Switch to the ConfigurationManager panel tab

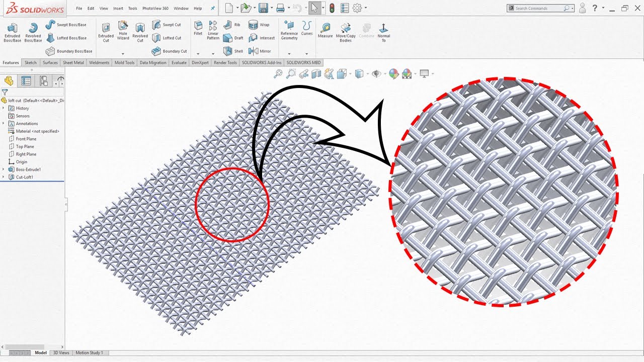pyautogui.click(x=43, y=81)
